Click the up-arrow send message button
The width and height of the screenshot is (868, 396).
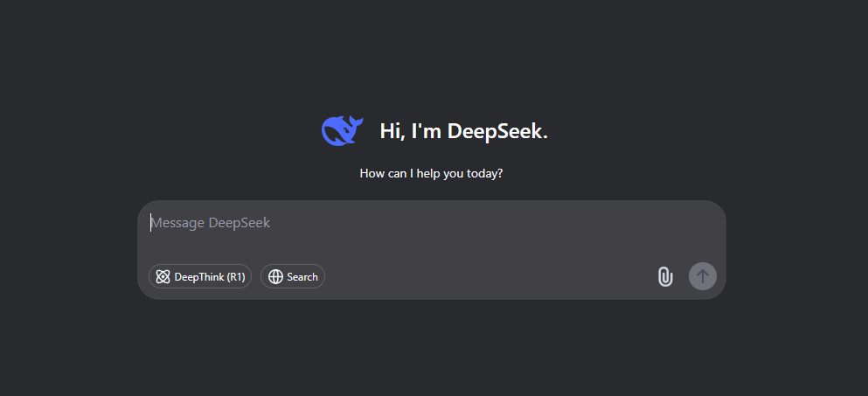pos(703,276)
